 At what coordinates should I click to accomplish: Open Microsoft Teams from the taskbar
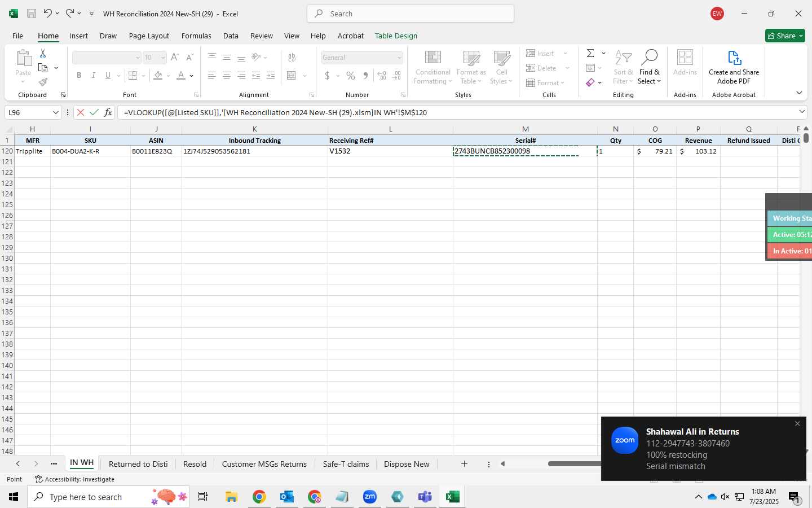pyautogui.click(x=425, y=497)
